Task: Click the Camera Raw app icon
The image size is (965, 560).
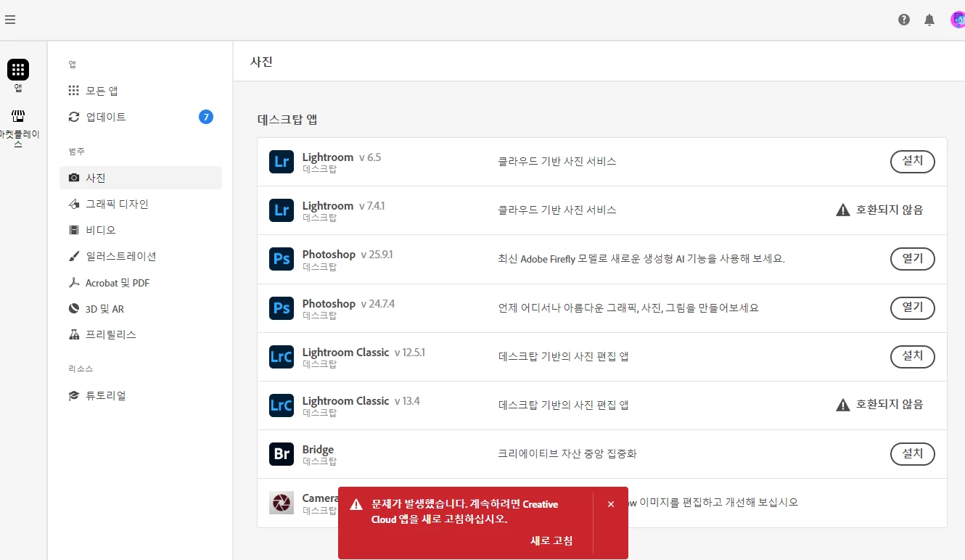Action: (x=282, y=503)
